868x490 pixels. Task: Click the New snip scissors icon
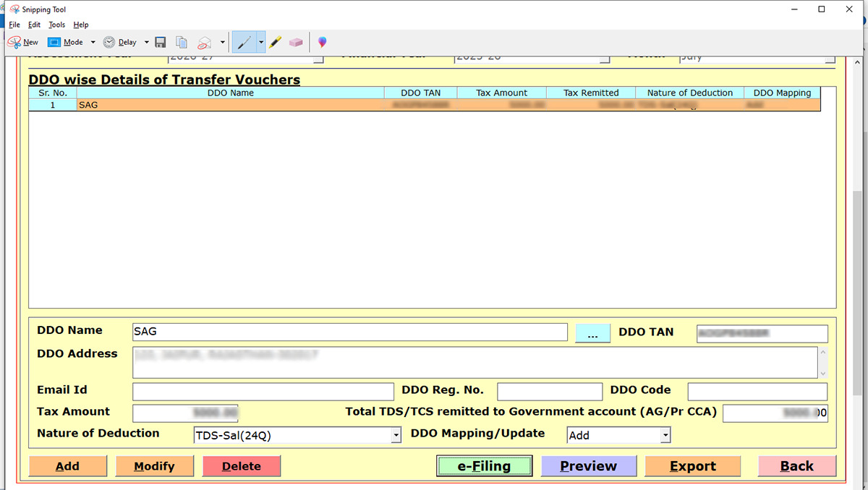[x=14, y=43]
